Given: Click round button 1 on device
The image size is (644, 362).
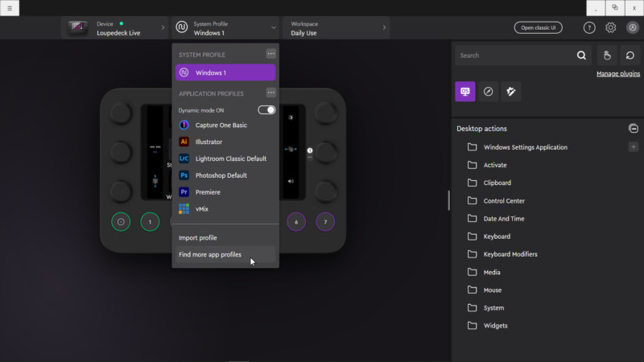Looking at the screenshot, I should [x=150, y=222].
